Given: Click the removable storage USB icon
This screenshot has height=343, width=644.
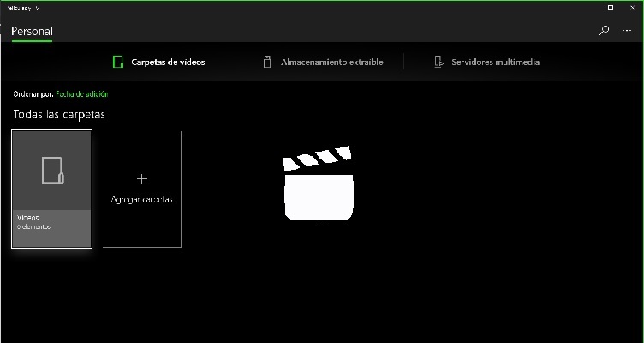Looking at the screenshot, I should coord(267,62).
